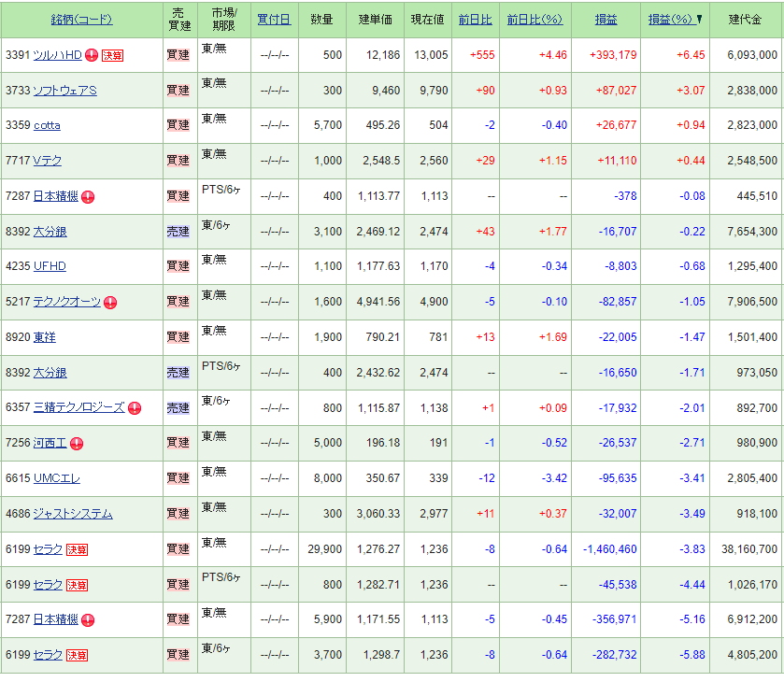The width and height of the screenshot is (784, 682).
Task: Click the unit price 495.26
Action: [x=383, y=125]
